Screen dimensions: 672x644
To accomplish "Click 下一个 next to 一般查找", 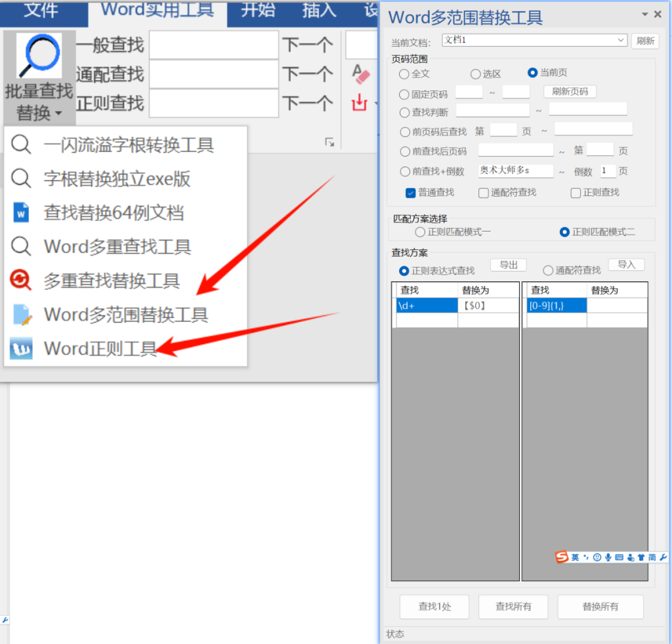I will point(307,45).
